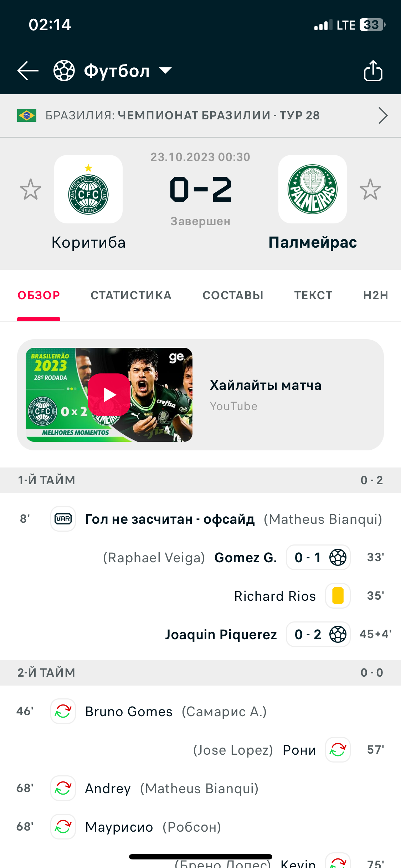Favorite Coritiba with the left star
Image resolution: width=401 pixels, height=868 pixels.
pyautogui.click(x=31, y=189)
